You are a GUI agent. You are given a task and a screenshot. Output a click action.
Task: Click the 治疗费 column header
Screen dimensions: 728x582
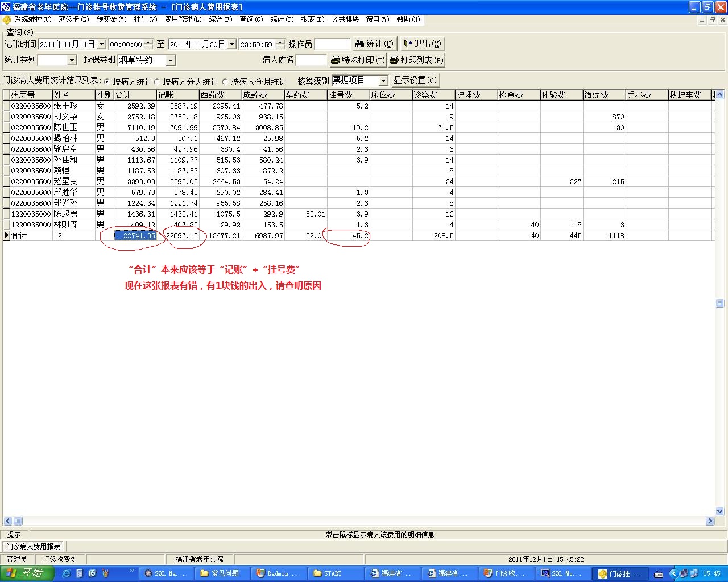[x=604, y=95]
